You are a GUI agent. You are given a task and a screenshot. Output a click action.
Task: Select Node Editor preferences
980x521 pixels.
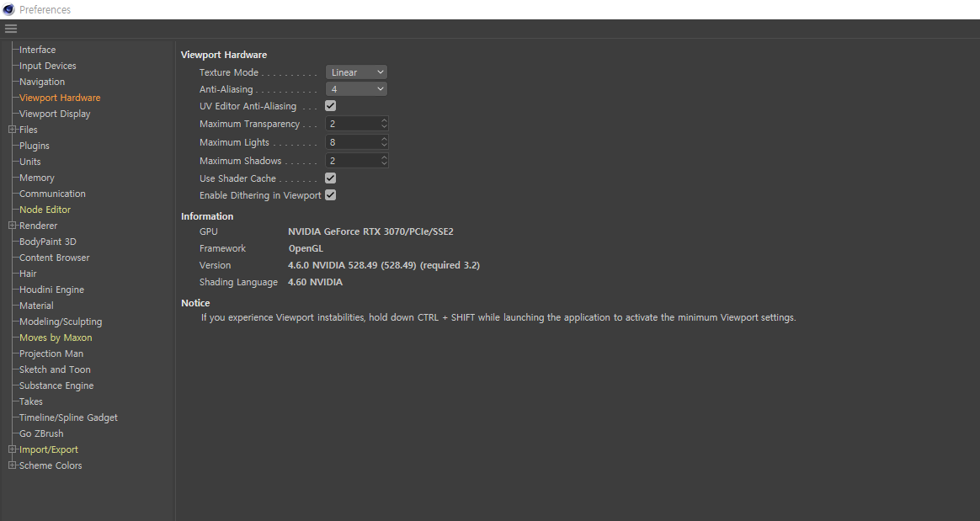pyautogui.click(x=45, y=210)
